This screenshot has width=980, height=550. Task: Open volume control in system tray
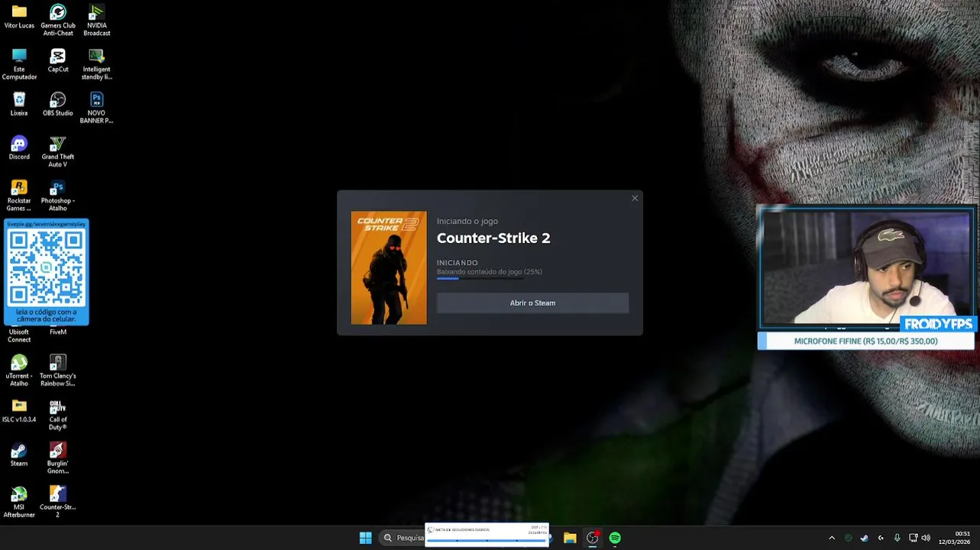coord(926,538)
